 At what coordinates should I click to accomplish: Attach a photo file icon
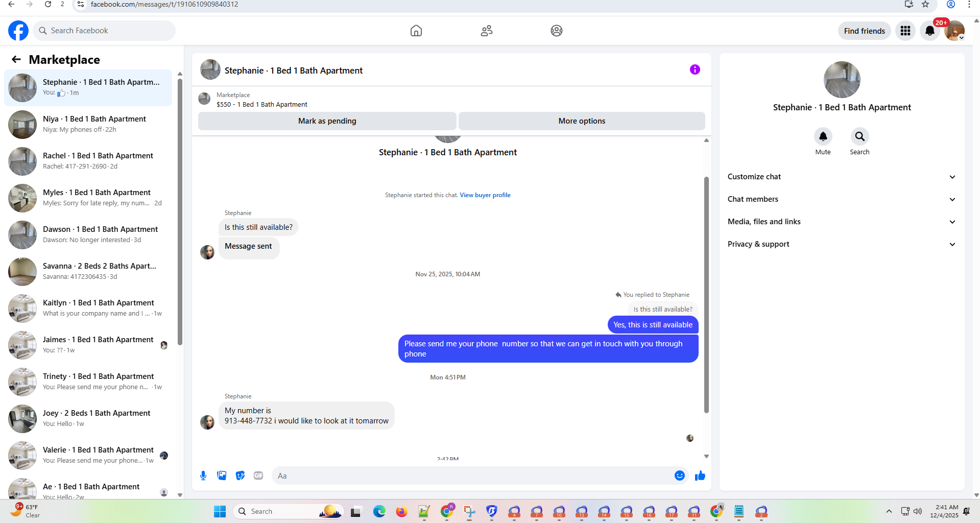[x=222, y=476]
